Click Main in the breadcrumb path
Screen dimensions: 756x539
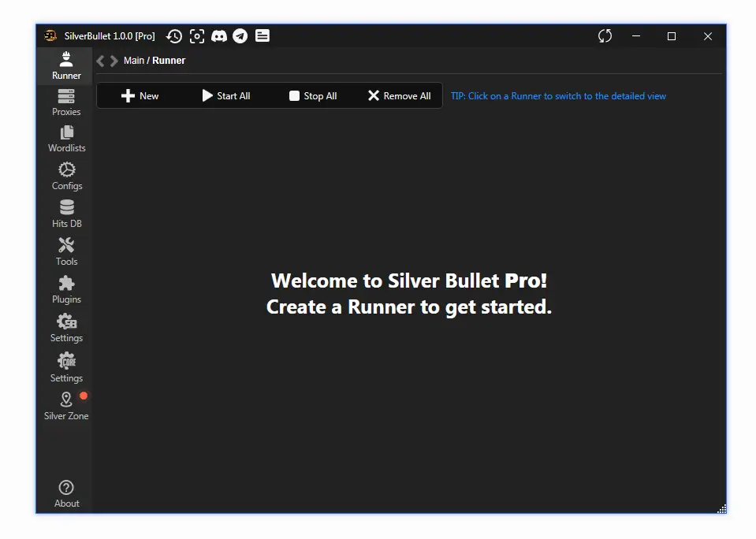coord(134,60)
